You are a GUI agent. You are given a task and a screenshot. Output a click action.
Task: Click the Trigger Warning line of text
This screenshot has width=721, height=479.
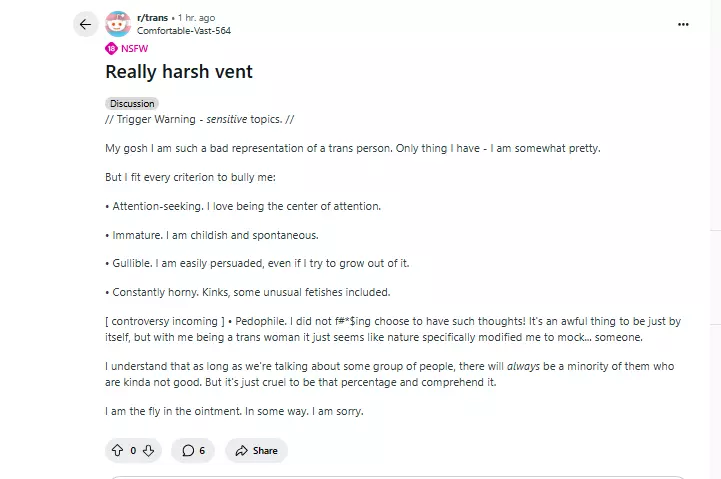(x=200, y=119)
